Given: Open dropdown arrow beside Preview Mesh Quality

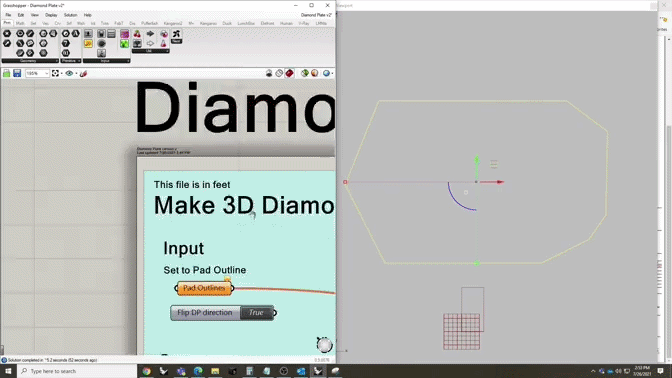Looking at the screenshot, I should click(332, 73).
